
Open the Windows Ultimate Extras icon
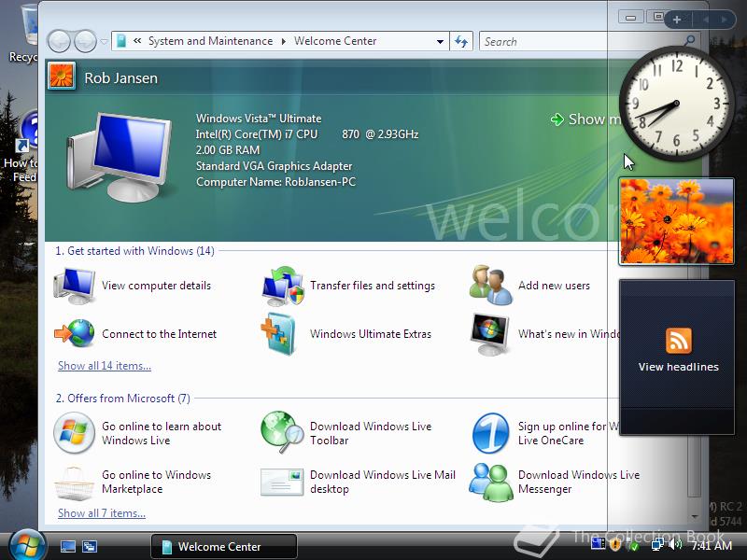280,334
